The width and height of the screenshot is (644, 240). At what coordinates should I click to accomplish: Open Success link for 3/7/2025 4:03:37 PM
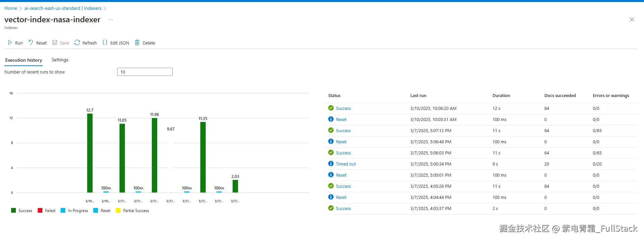343,208
